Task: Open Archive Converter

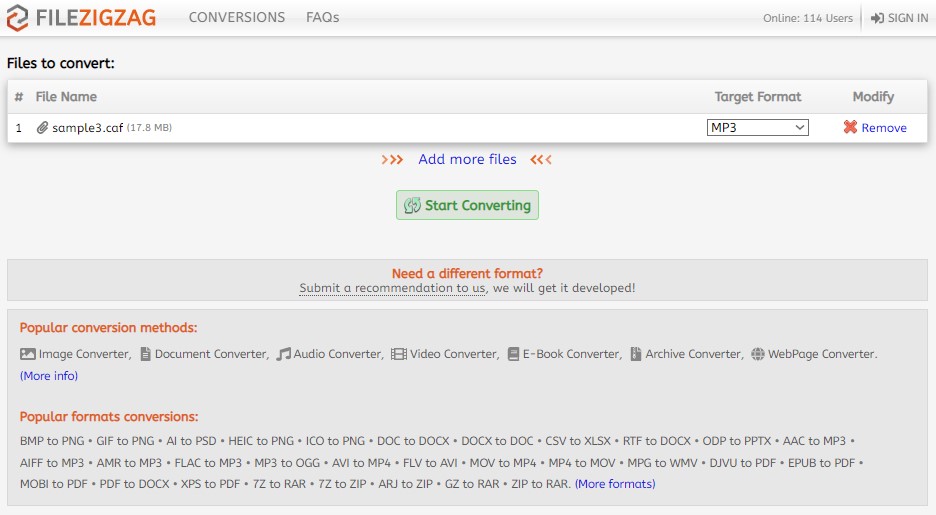Action: coord(694,354)
